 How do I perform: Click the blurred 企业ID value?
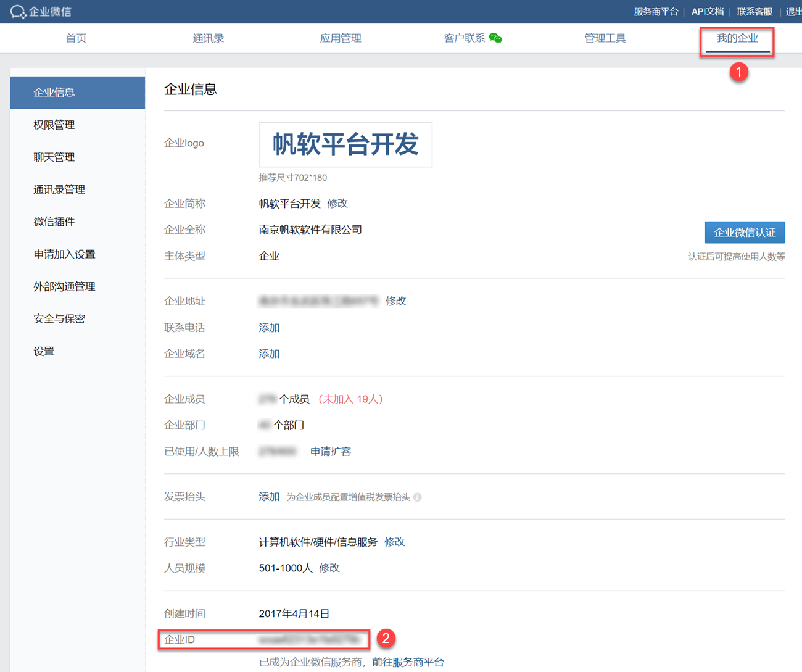tap(309, 640)
